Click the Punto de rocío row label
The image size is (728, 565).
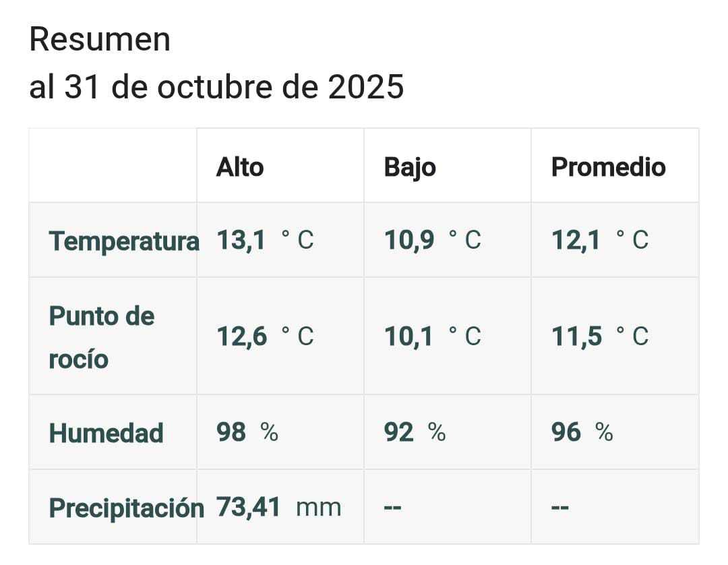[102, 336]
